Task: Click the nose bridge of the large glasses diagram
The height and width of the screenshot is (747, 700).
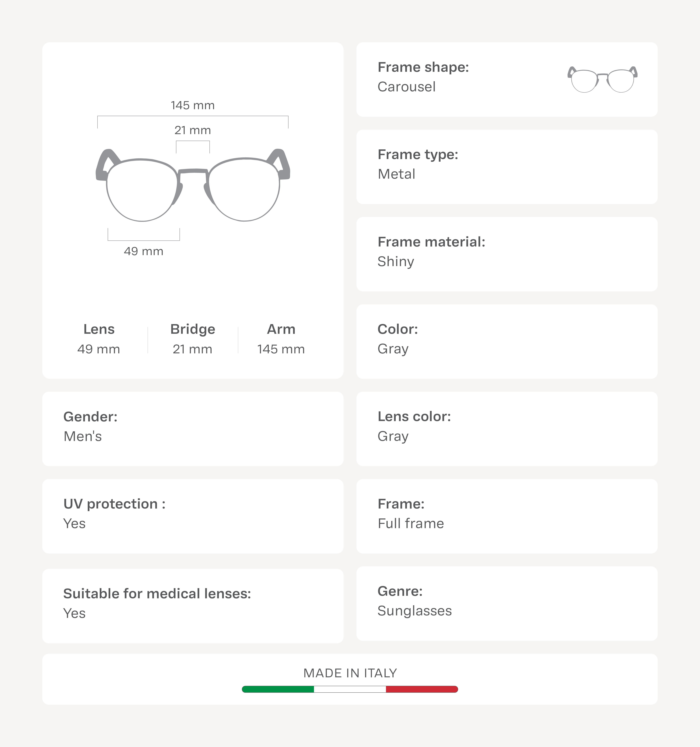Action: (193, 171)
